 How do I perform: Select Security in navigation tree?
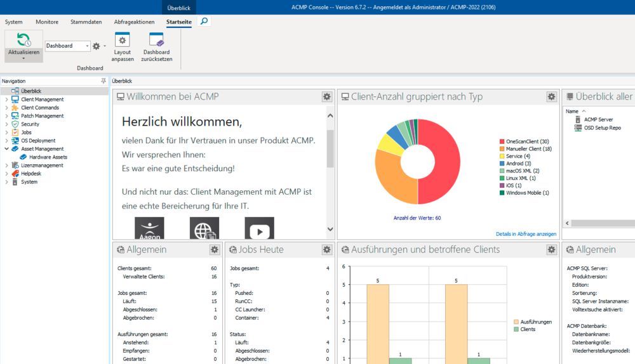pos(30,124)
